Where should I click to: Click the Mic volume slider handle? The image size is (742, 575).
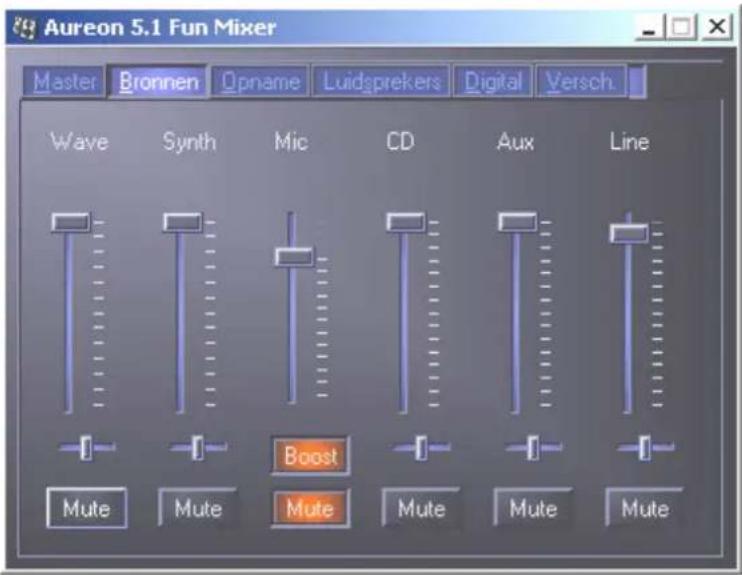click(294, 257)
